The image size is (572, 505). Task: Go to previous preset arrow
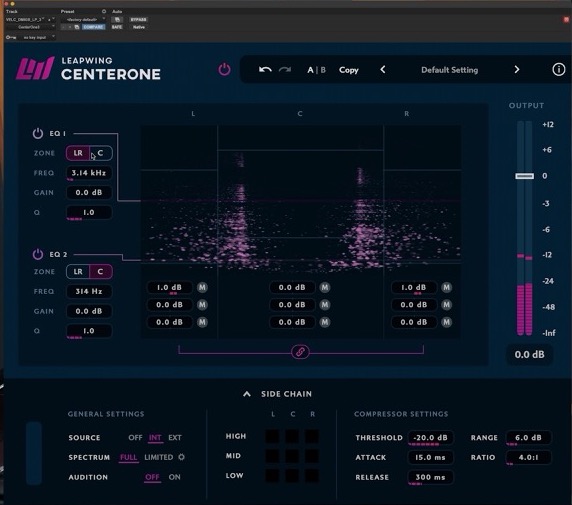click(x=383, y=69)
